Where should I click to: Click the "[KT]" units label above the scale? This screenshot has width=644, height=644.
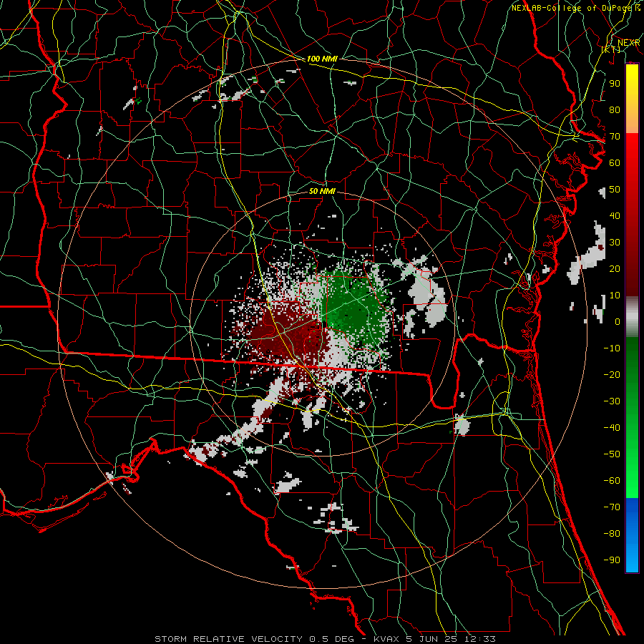pos(611,49)
